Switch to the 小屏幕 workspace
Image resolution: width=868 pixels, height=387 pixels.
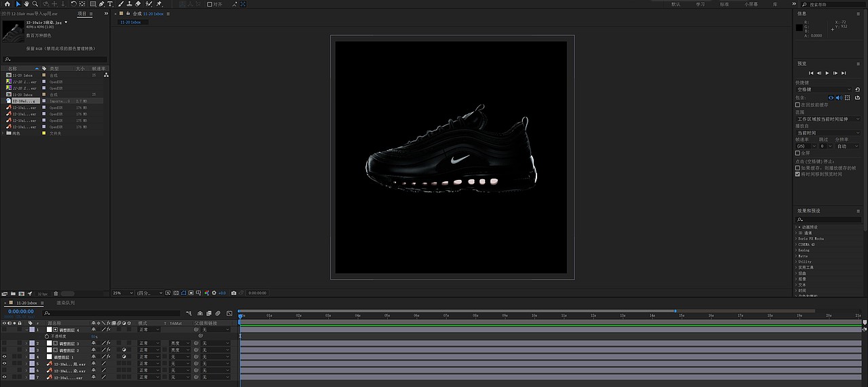[751, 4]
